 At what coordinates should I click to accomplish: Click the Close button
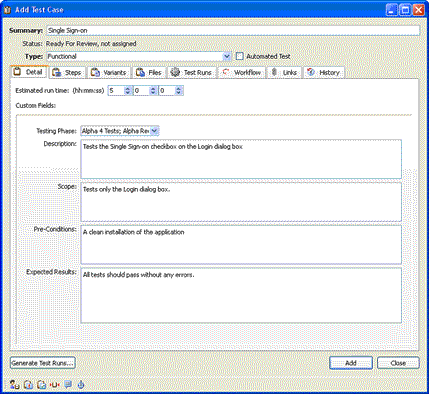point(398,363)
